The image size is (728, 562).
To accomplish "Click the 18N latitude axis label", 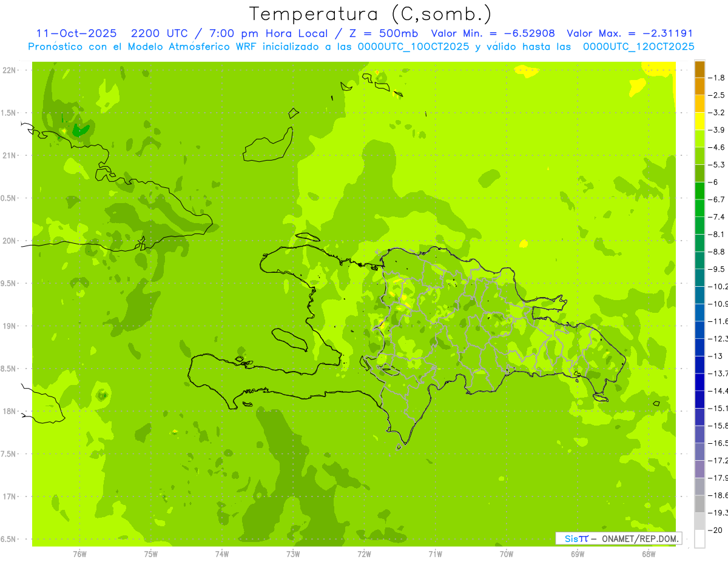I will 9,412.
